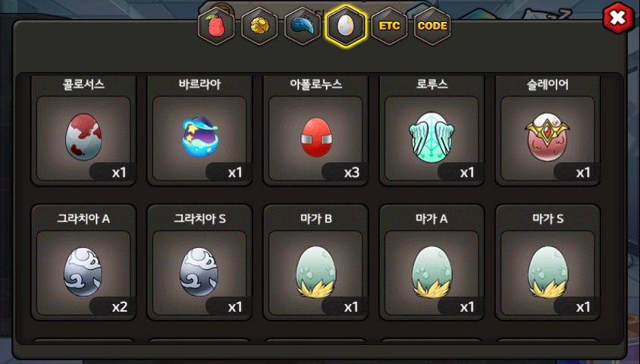Click the x2 quantity badge on 그라치아 A
The height and width of the screenshot is (364, 640).
pos(113,306)
